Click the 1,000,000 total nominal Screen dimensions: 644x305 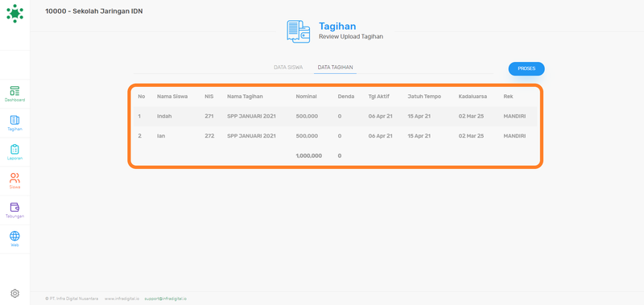pyautogui.click(x=309, y=155)
